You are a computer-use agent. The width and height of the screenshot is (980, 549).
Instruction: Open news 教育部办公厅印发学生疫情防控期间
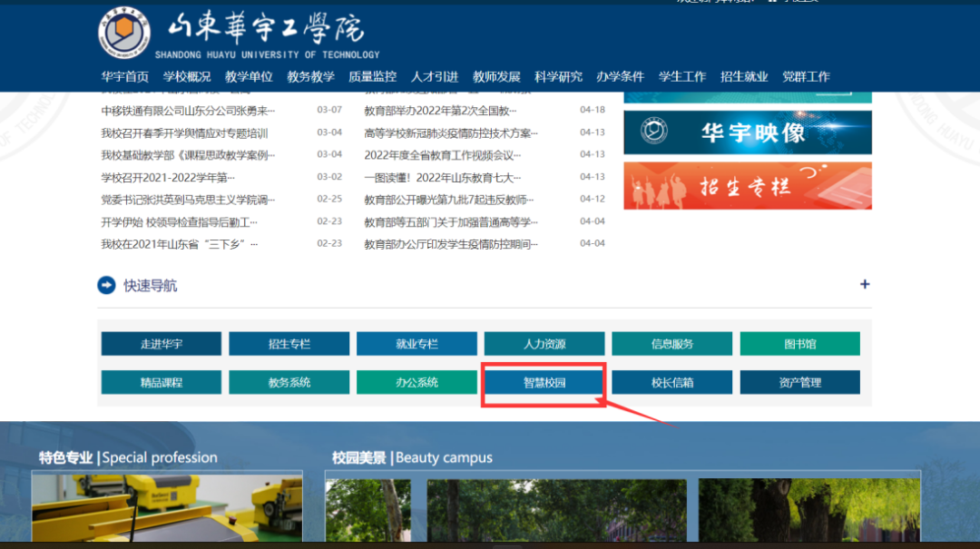[x=451, y=244]
